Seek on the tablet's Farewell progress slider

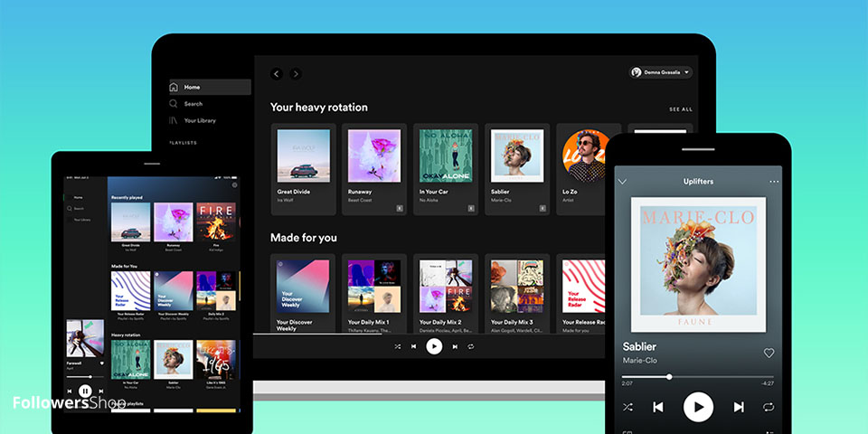coord(85,376)
